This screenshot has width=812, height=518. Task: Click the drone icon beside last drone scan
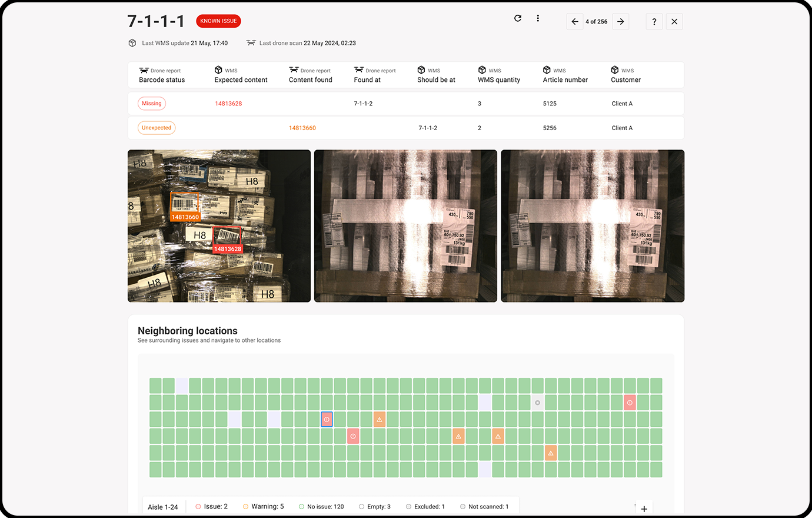pos(251,43)
